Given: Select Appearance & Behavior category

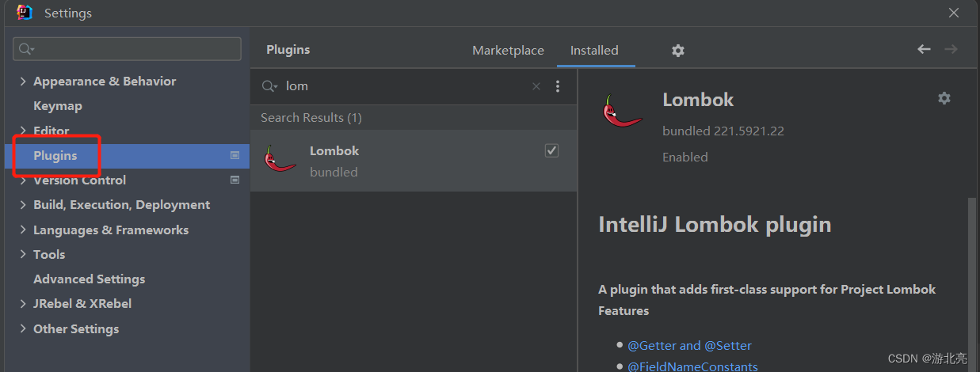Looking at the screenshot, I should click(105, 82).
